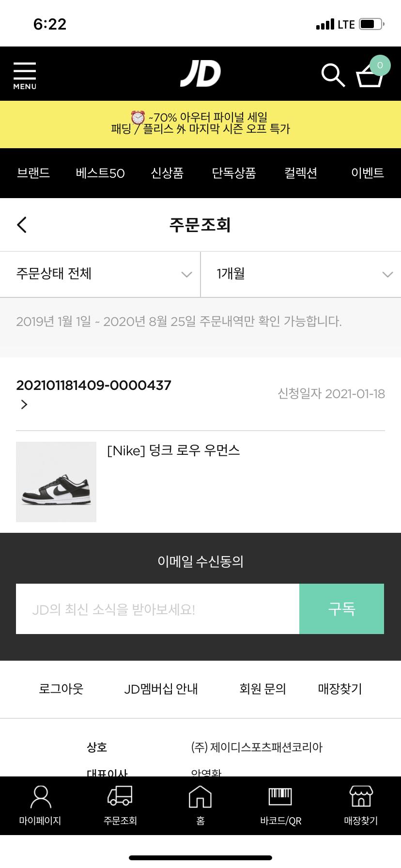Screen dimensions: 401x868
Task: Open 마이페이지 in the bottom bar
Action: (x=40, y=805)
